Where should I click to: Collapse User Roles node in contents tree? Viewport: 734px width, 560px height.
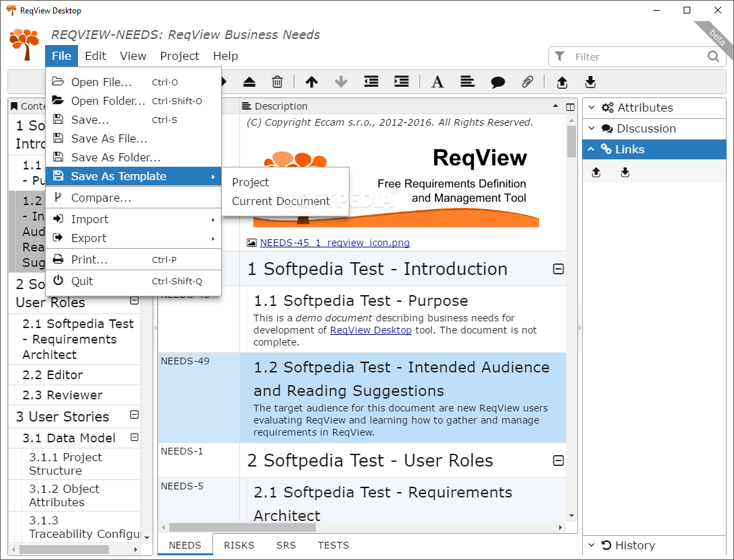point(134,301)
